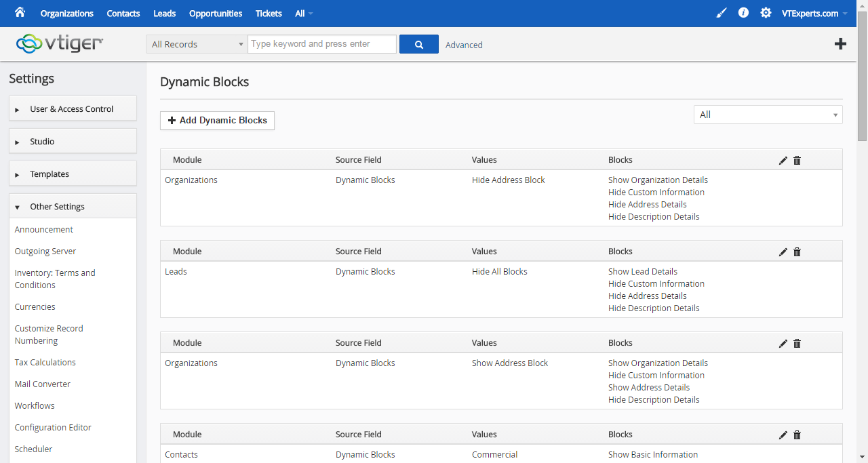Open the theme paintbrush icon
868x463 pixels.
(721, 13)
